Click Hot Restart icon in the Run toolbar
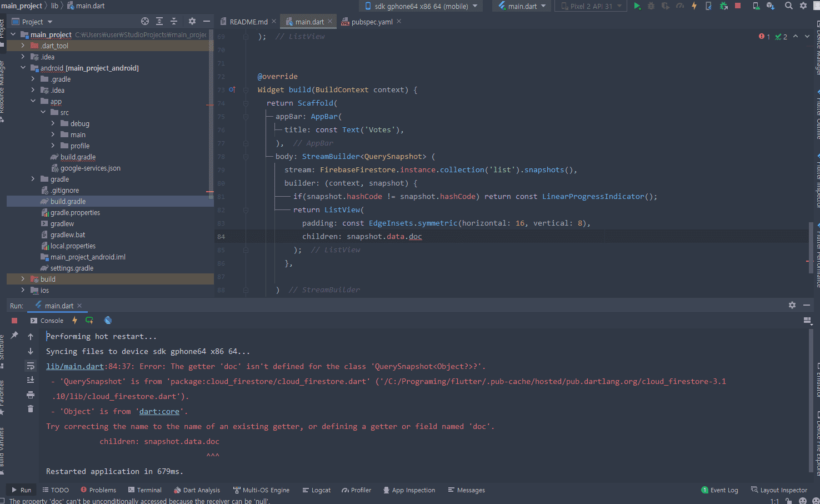 click(89, 321)
